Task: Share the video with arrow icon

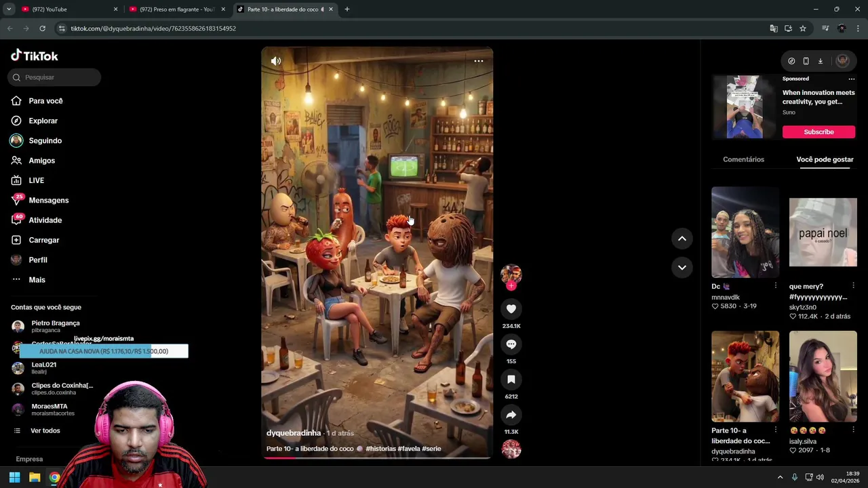Action: [x=511, y=415]
